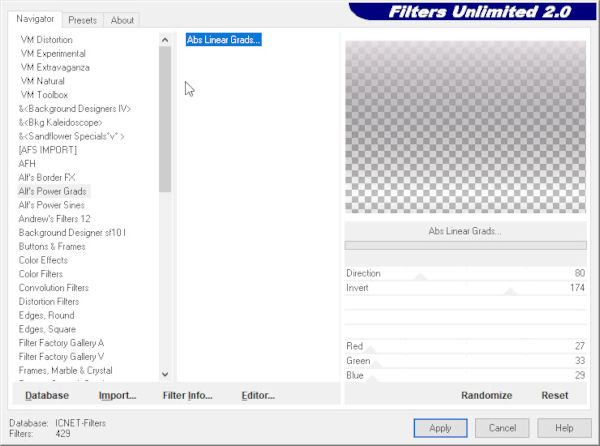This screenshot has height=446, width=600.
Task: Click the filter preview image
Action: 465,127
